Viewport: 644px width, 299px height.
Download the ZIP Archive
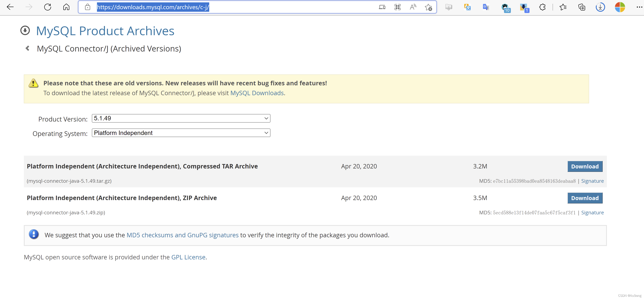click(585, 198)
